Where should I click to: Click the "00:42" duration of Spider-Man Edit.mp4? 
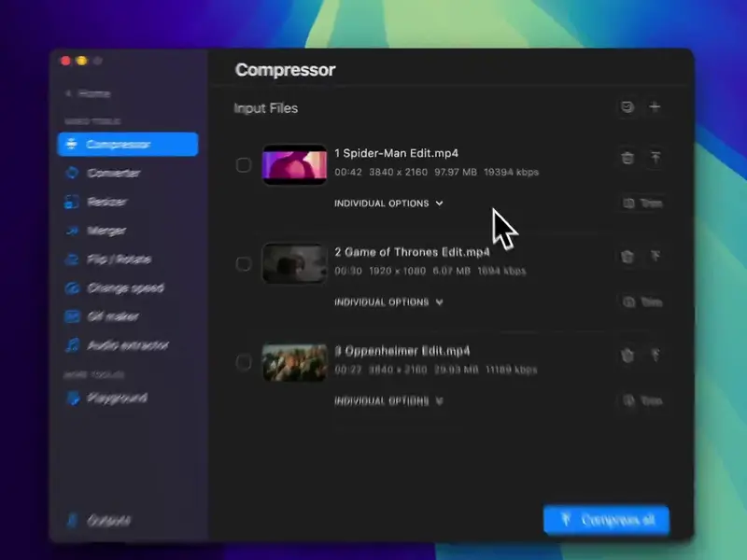coord(347,172)
